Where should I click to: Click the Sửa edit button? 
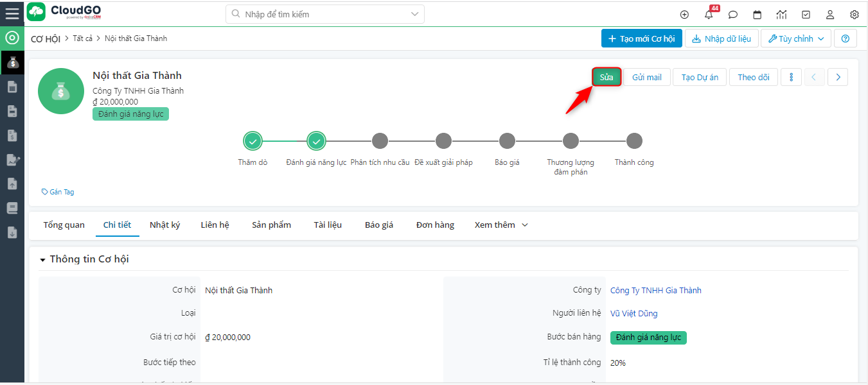pos(607,77)
